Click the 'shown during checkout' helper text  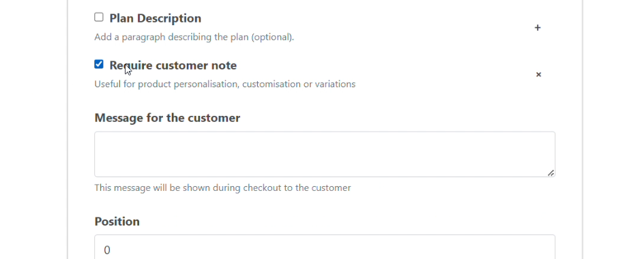tap(222, 188)
